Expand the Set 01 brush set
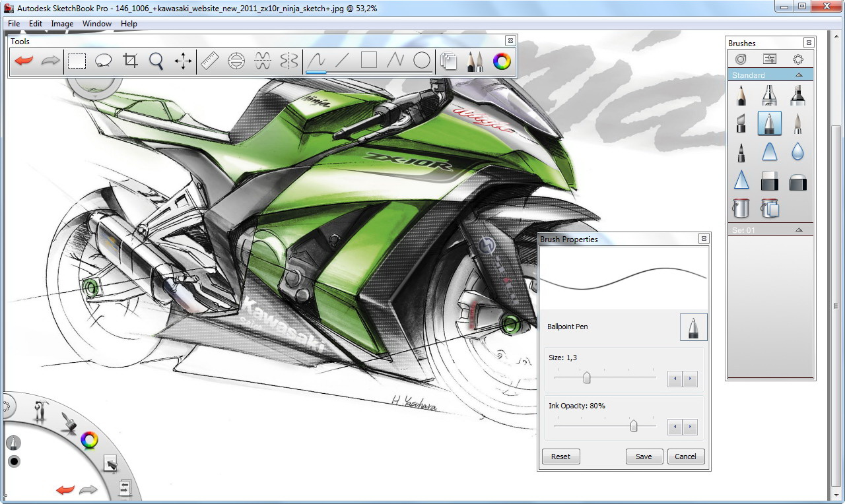Image resolution: width=845 pixels, height=504 pixels. click(799, 230)
